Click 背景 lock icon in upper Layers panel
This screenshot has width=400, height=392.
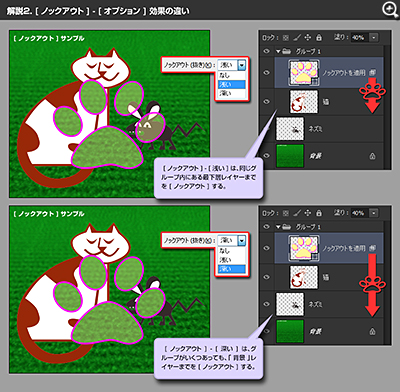(x=372, y=156)
